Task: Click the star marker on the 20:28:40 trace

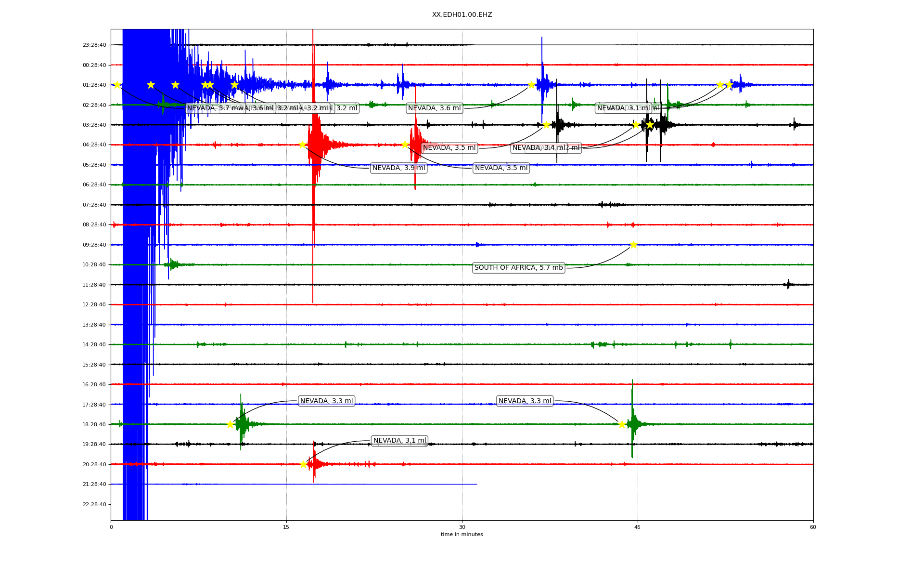Action: pos(303,464)
